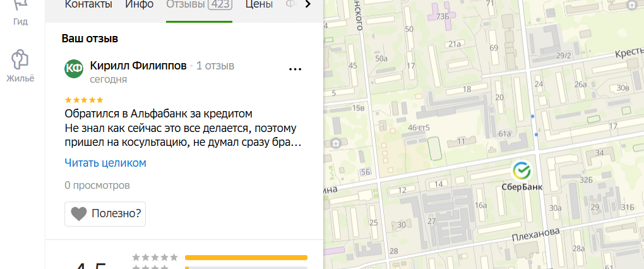644x269 pixels.
Task: Click the five-star review rating
Action: [84, 100]
